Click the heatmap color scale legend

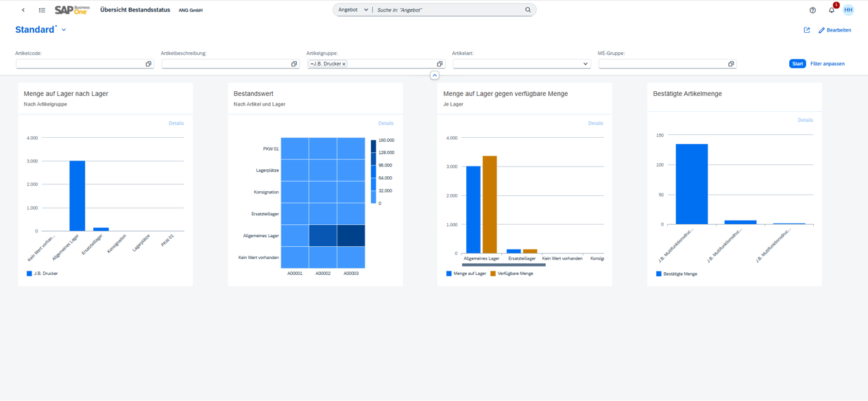(374, 171)
